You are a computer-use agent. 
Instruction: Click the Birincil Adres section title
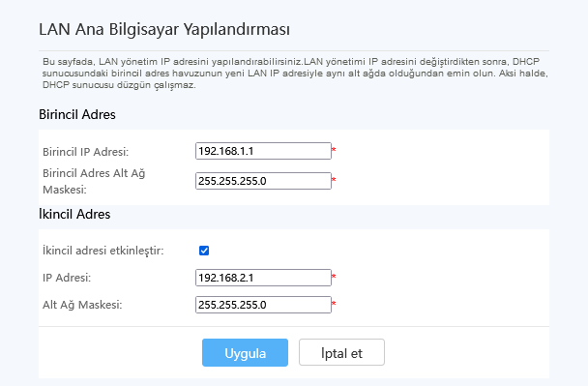coord(77,114)
